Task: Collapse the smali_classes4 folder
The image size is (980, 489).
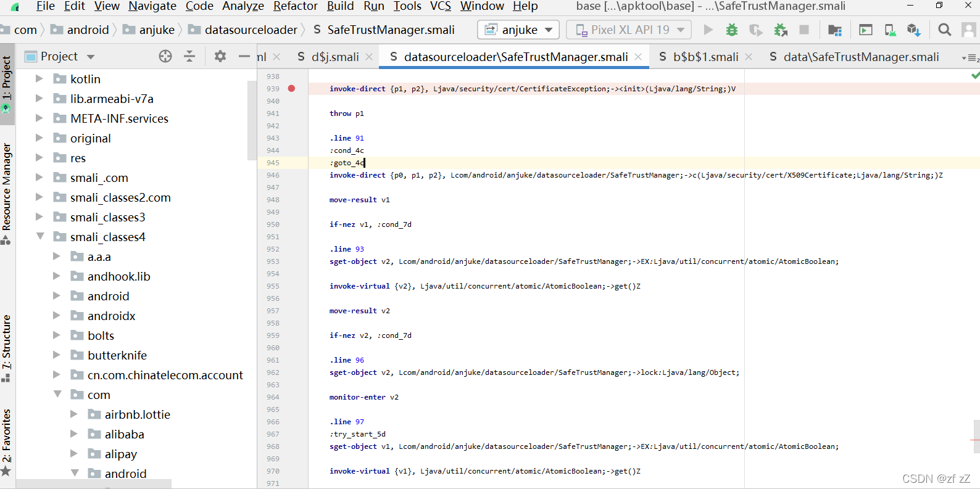Action: coord(39,237)
